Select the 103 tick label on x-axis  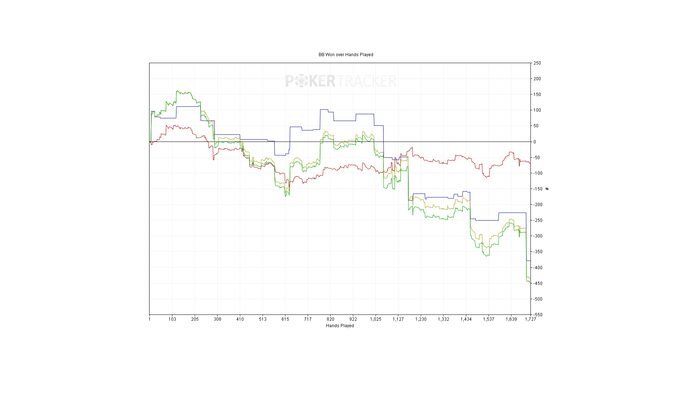point(172,319)
